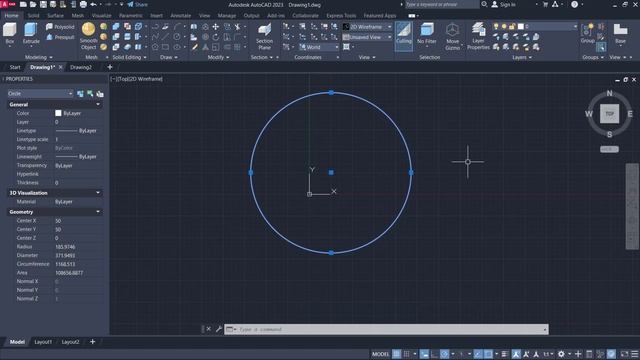Choose the Polysolid tool

(x=60, y=27)
